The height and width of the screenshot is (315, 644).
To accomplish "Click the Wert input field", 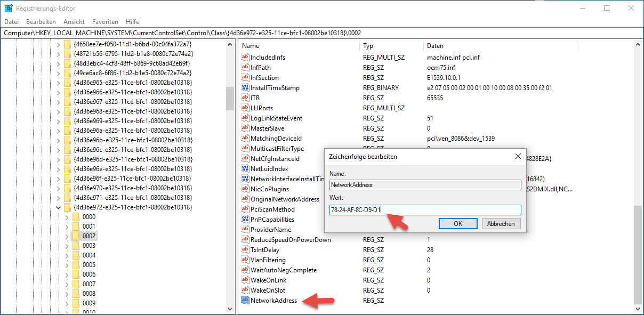I will [425, 210].
